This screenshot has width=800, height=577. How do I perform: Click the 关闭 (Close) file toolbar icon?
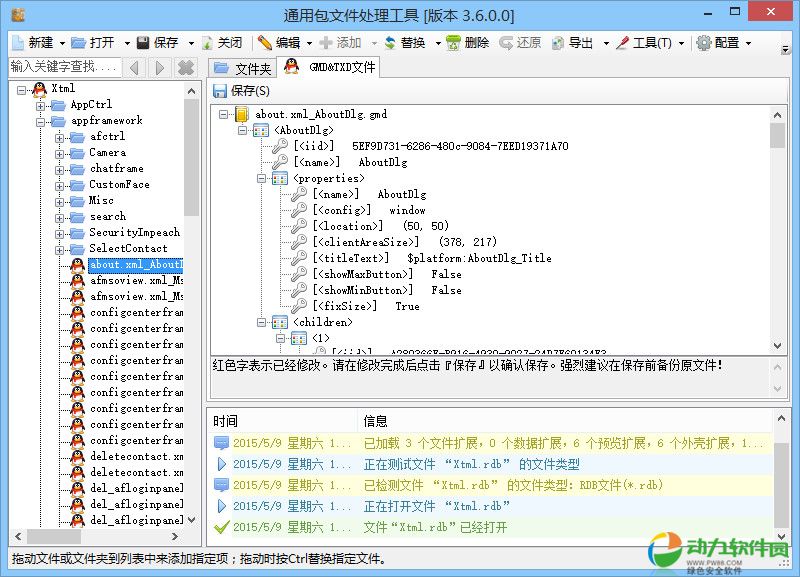pyautogui.click(x=208, y=43)
